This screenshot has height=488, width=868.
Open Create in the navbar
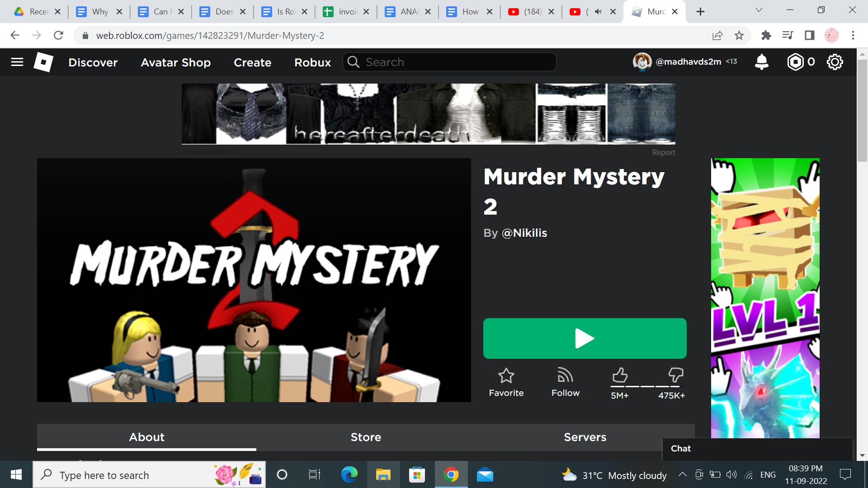pos(253,62)
